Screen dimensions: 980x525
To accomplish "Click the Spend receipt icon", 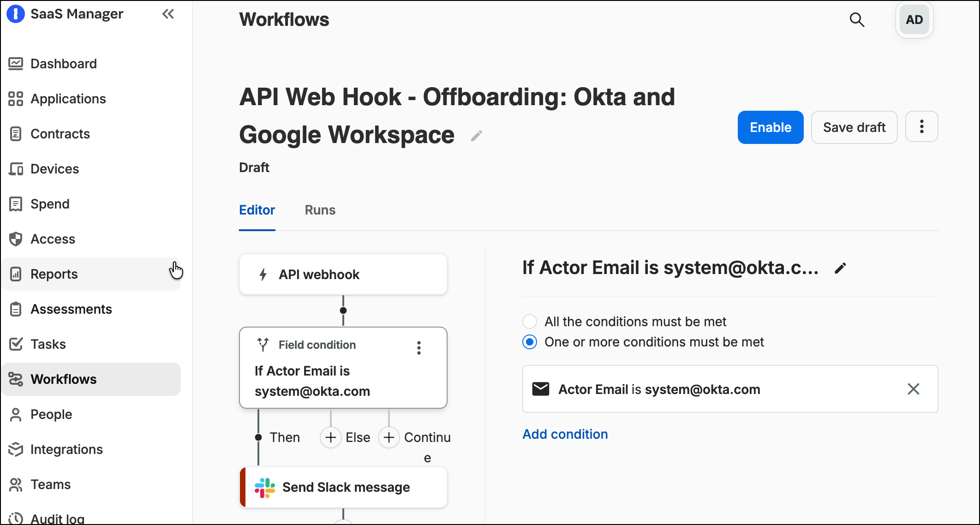I will pos(16,204).
